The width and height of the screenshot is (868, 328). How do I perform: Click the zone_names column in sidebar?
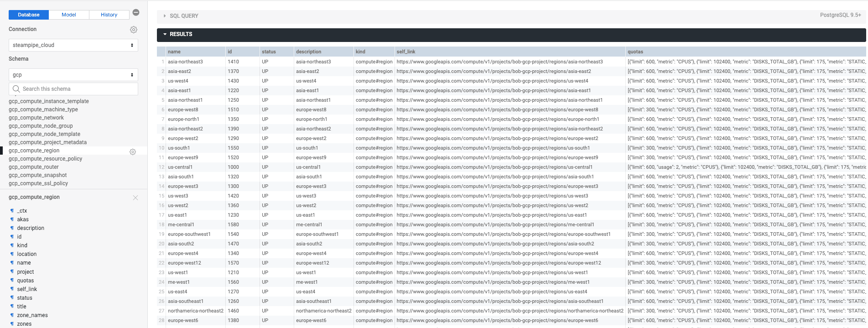[32, 315]
